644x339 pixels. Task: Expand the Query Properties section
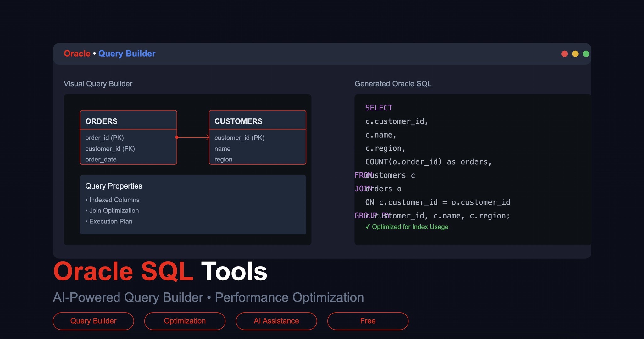(114, 186)
